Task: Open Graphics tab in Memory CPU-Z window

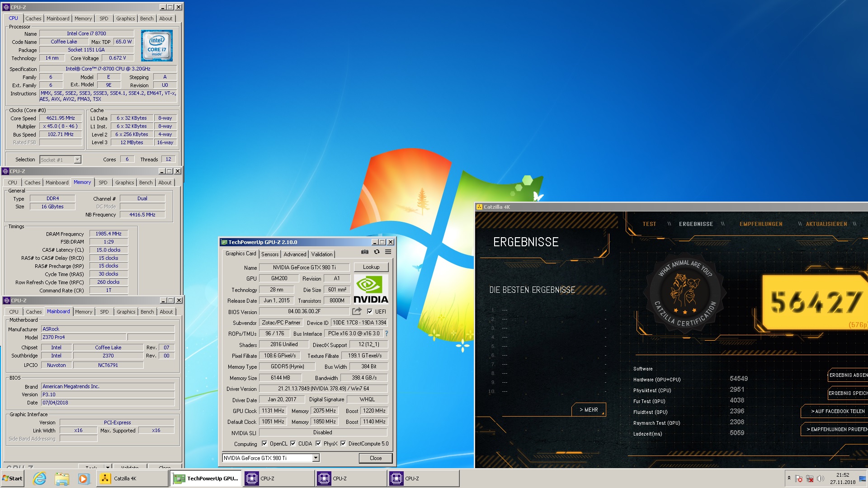Action: [125, 183]
